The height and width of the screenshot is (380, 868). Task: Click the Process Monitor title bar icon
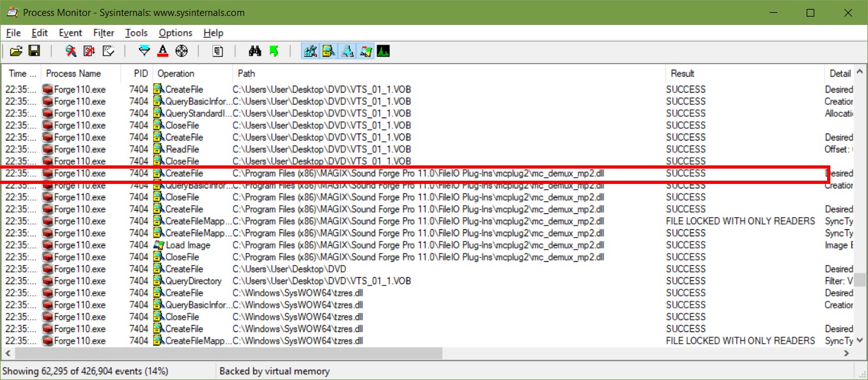(12, 12)
